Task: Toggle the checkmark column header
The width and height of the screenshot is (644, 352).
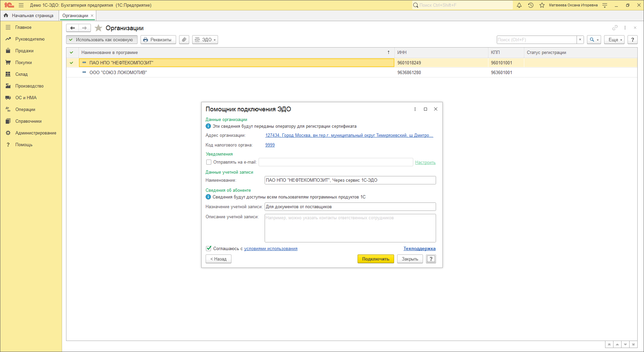Action: tap(71, 53)
